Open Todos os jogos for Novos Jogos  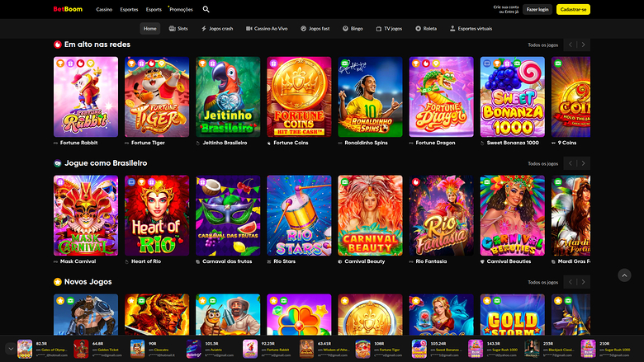(542, 282)
